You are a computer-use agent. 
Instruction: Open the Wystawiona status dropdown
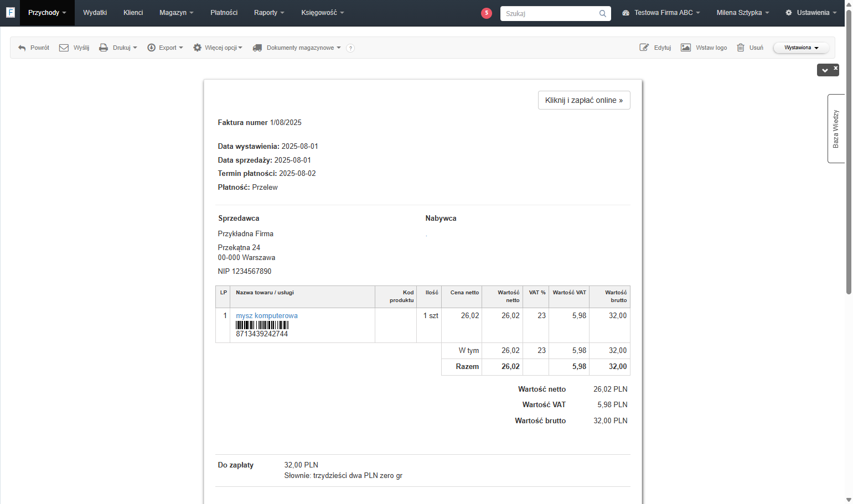pyautogui.click(x=801, y=48)
